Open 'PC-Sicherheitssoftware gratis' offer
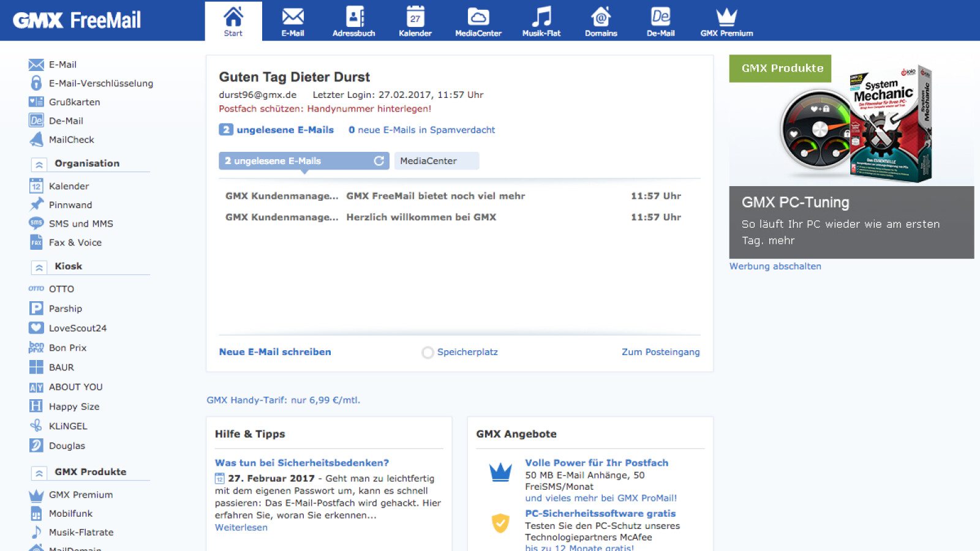Image resolution: width=980 pixels, height=551 pixels. 600,514
